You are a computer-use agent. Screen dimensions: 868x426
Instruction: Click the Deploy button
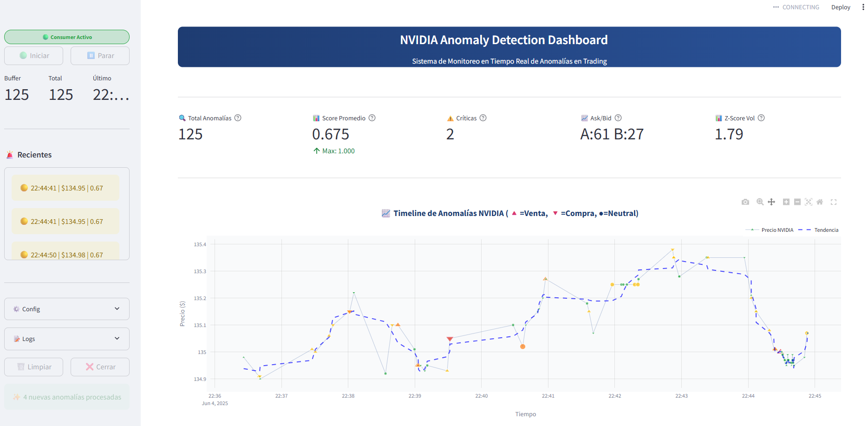[x=841, y=7]
